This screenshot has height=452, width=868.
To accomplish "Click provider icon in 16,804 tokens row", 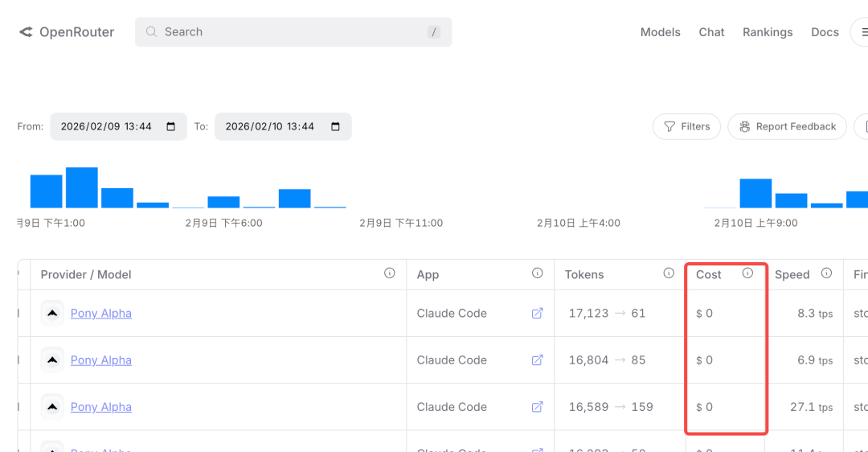I will (52, 360).
